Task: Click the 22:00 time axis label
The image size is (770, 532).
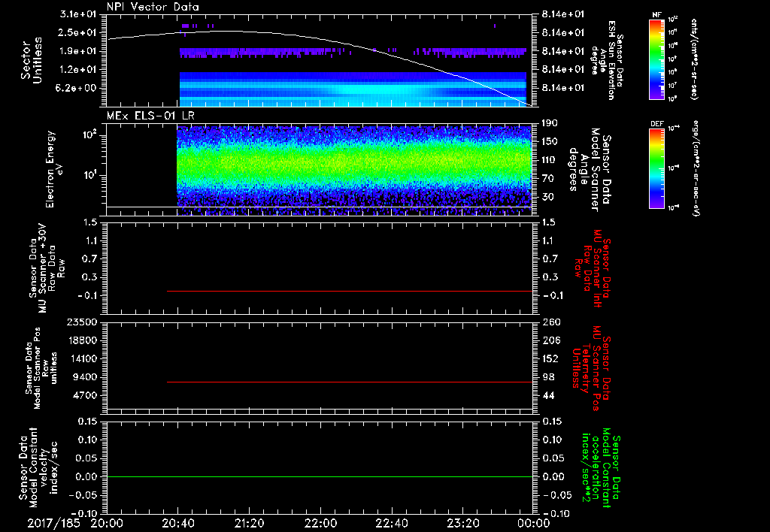Action: point(320,523)
